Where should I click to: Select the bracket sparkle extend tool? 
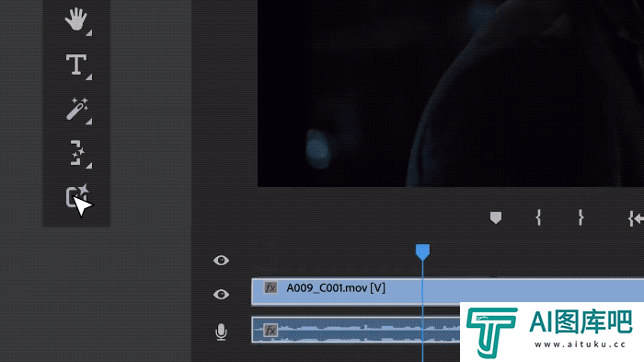pos(76,153)
